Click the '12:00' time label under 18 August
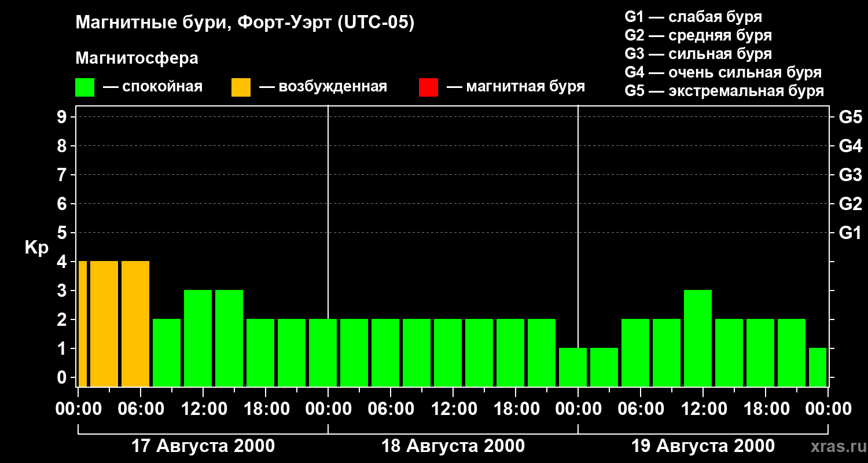Screen dimensions: 868x463 tap(453, 409)
